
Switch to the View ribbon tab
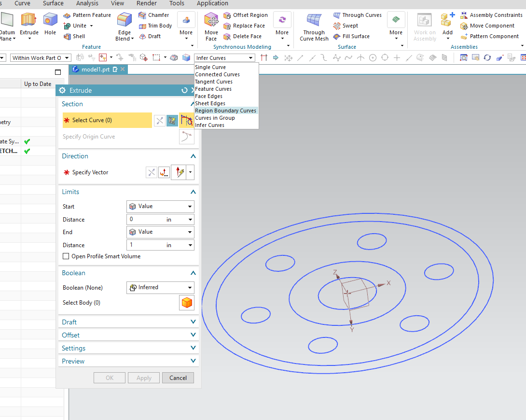click(117, 3)
